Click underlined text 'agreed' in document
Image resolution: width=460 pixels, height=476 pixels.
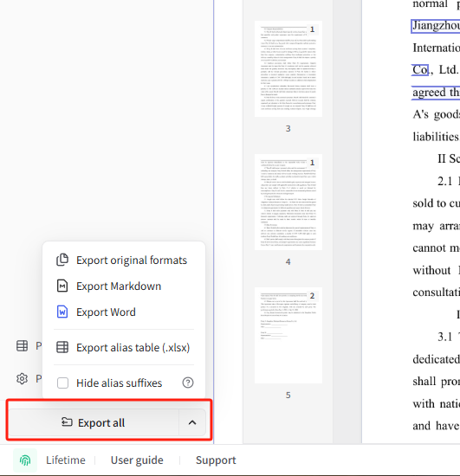click(429, 93)
